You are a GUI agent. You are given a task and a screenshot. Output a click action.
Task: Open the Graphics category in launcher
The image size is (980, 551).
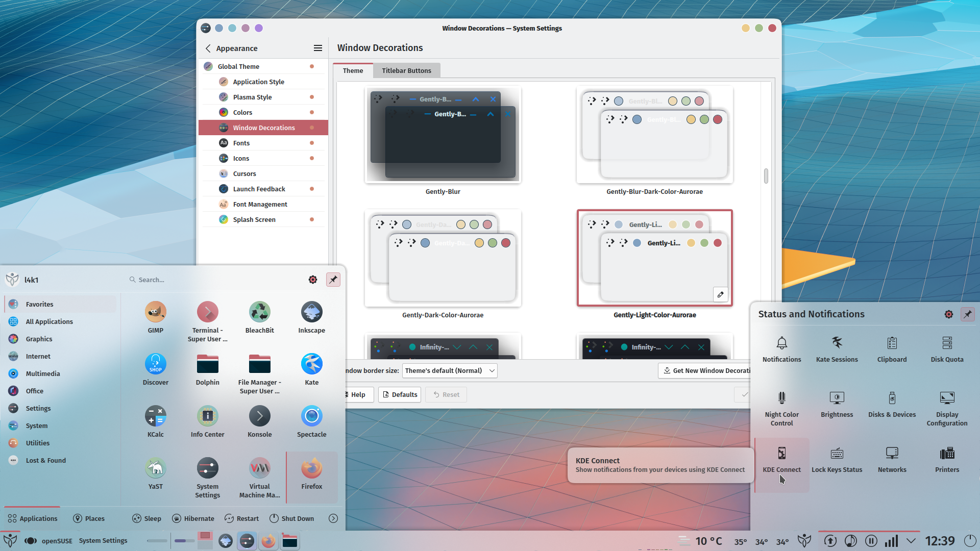(x=60, y=339)
